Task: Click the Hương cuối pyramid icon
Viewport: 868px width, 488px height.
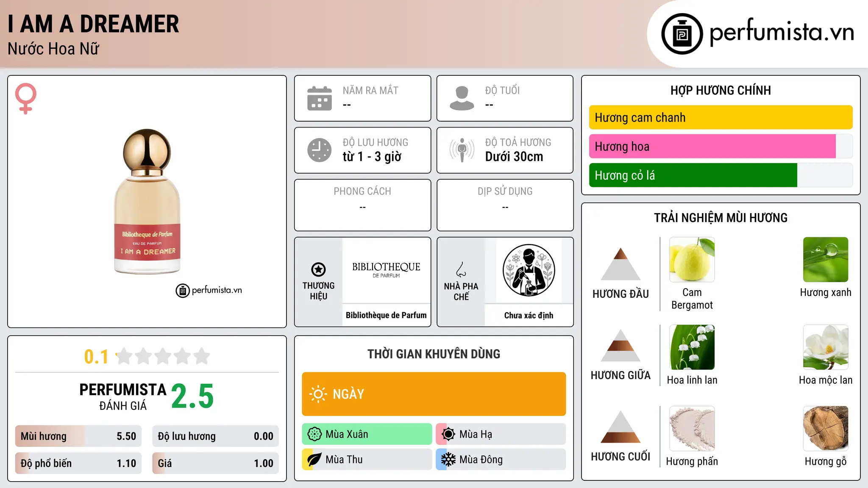Action: point(620,427)
